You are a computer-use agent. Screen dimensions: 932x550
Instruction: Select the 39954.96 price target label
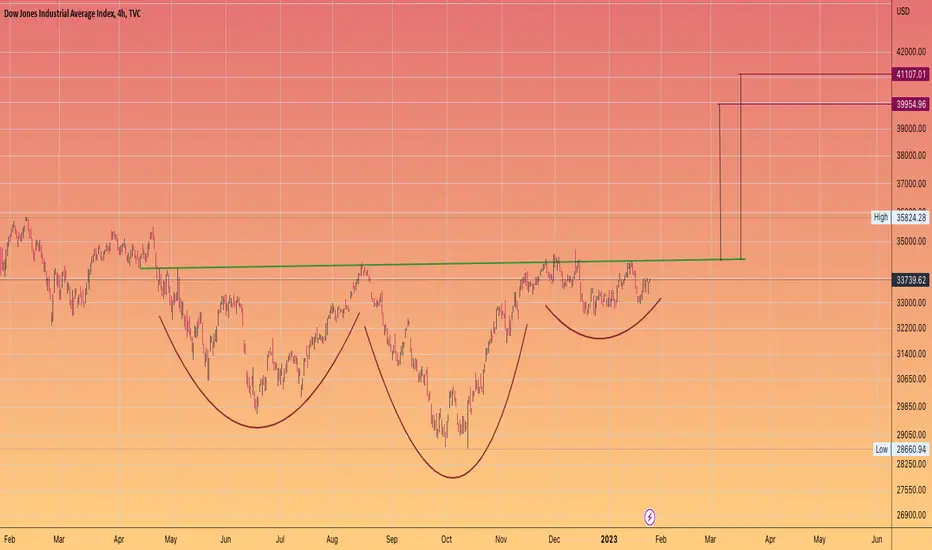[x=911, y=104]
